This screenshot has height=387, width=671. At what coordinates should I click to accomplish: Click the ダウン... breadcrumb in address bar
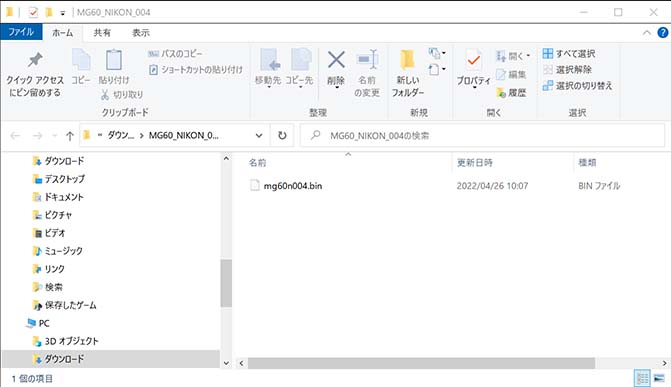click(121, 135)
